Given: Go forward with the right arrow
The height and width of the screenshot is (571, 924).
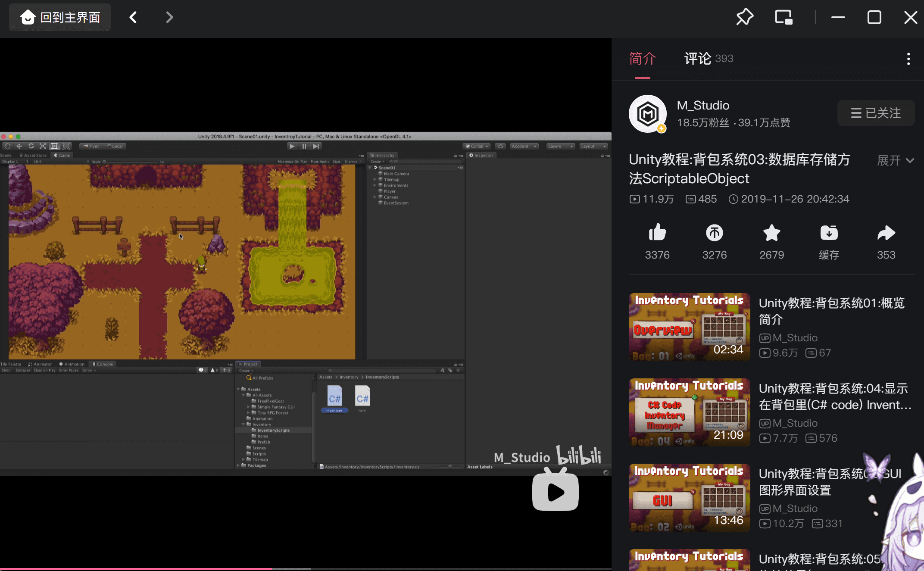Looking at the screenshot, I should pyautogui.click(x=169, y=17).
